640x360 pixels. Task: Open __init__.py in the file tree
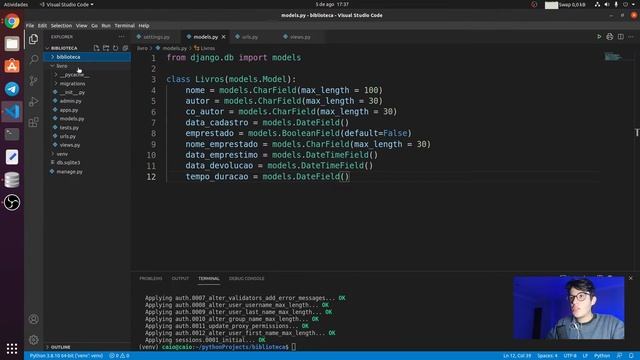[87, 92]
